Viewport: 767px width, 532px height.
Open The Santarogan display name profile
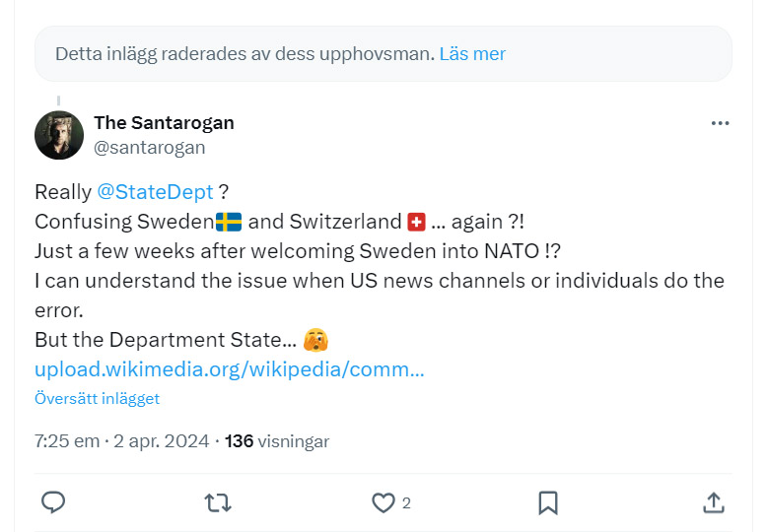click(x=164, y=123)
